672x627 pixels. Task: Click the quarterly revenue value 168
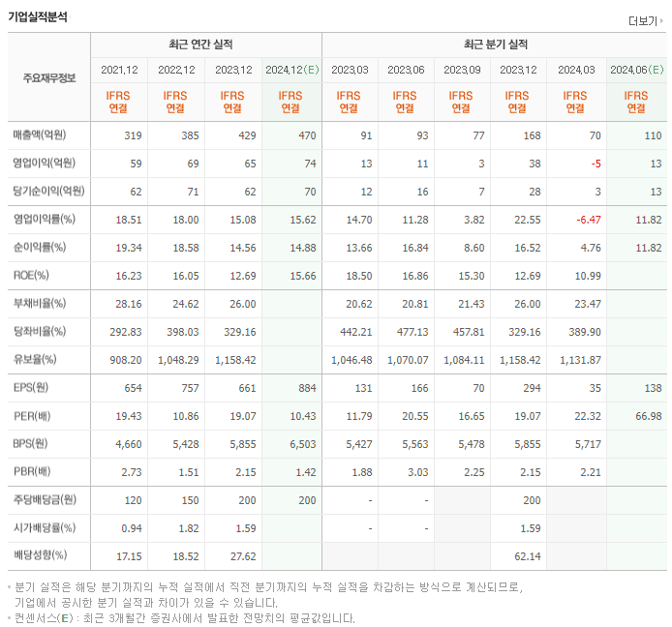pos(532,135)
